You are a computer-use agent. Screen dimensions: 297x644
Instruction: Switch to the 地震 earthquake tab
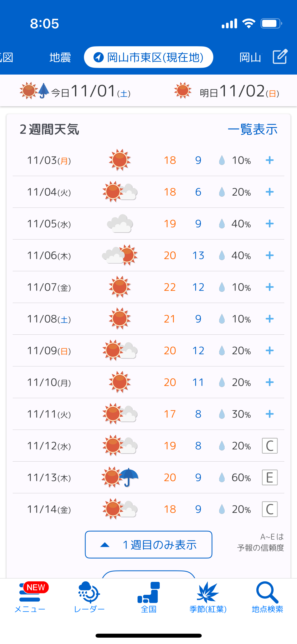click(x=60, y=57)
